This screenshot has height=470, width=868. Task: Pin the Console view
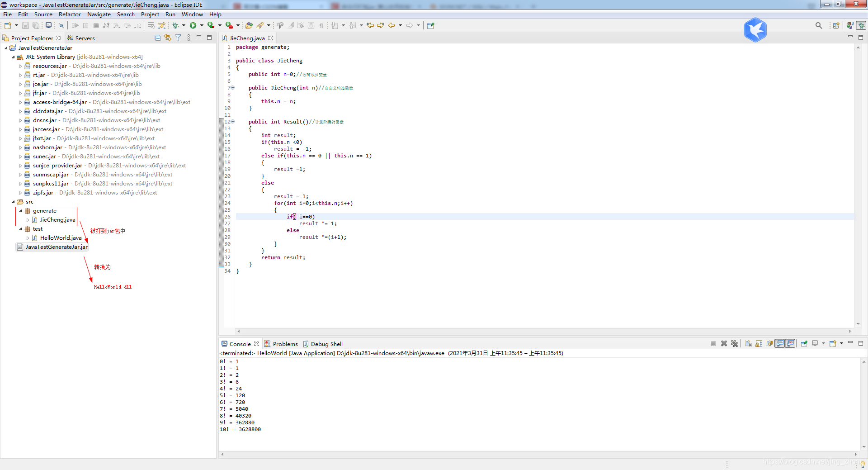(804, 344)
